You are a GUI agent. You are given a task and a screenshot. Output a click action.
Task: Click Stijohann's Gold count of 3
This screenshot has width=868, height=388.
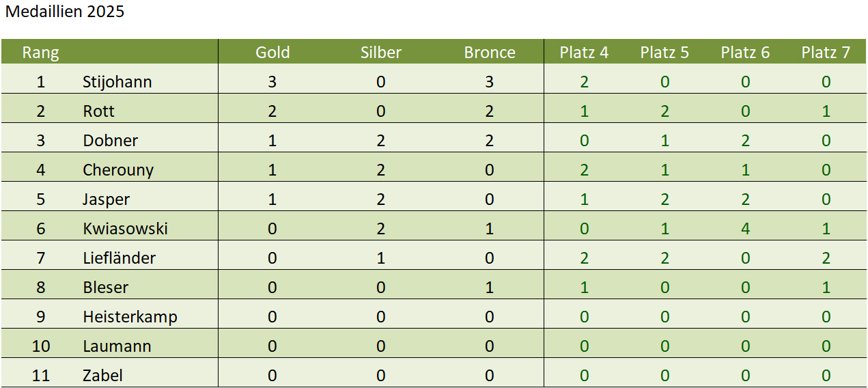272,82
